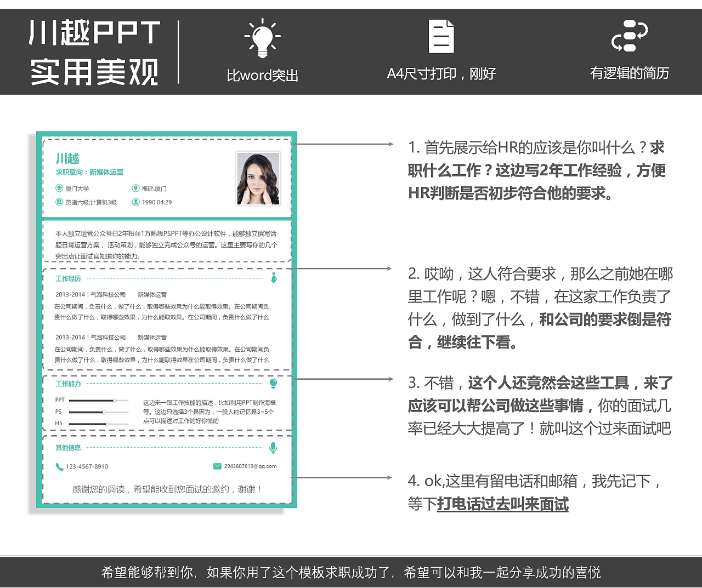
Task: Click the 1990.04.29 birthdate text
Action: (157, 202)
